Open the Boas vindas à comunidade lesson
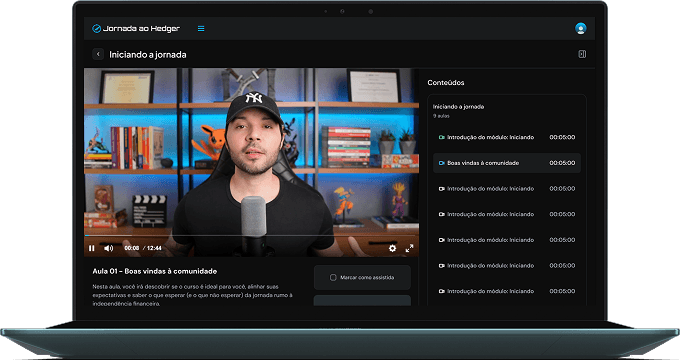 (x=507, y=163)
